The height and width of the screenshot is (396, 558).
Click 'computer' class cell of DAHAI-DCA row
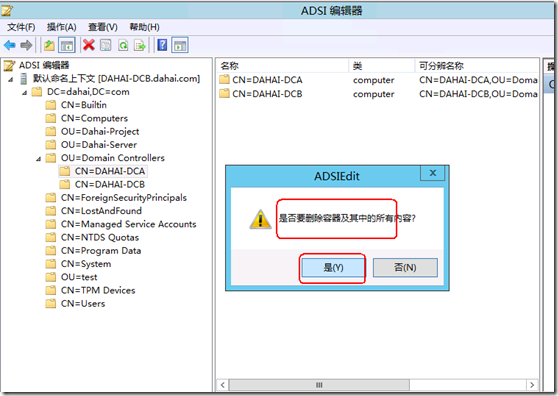373,80
